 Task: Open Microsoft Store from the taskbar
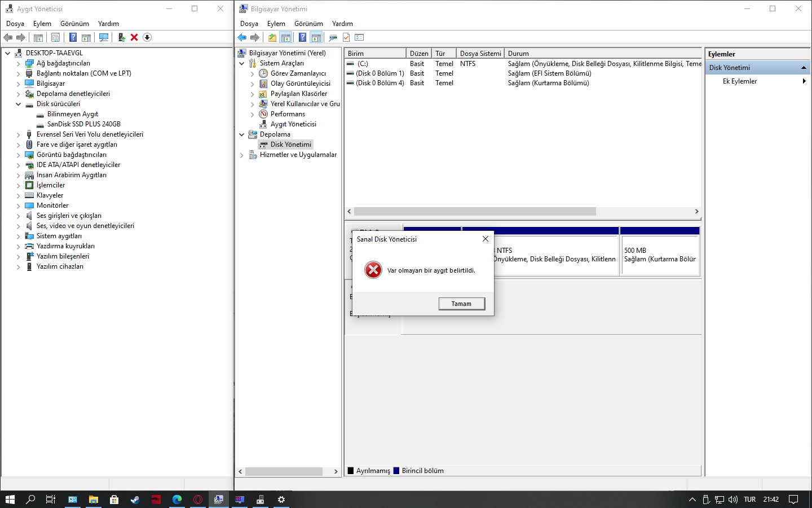point(114,500)
